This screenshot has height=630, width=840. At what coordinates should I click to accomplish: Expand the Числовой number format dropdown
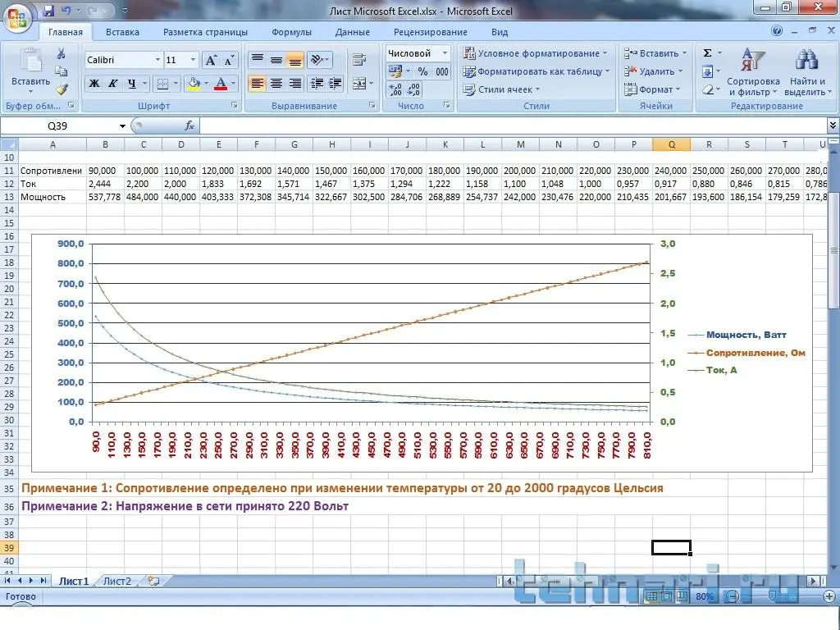coord(445,53)
